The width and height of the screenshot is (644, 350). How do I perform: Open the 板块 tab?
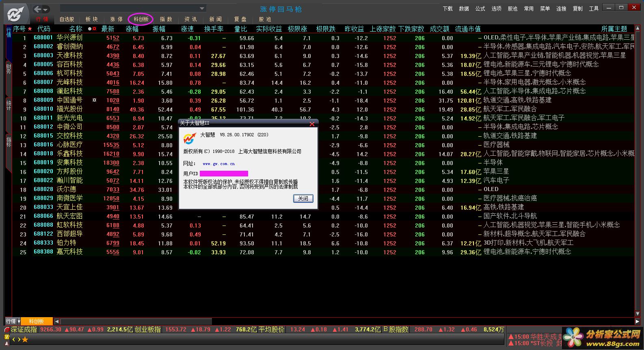coord(92,19)
